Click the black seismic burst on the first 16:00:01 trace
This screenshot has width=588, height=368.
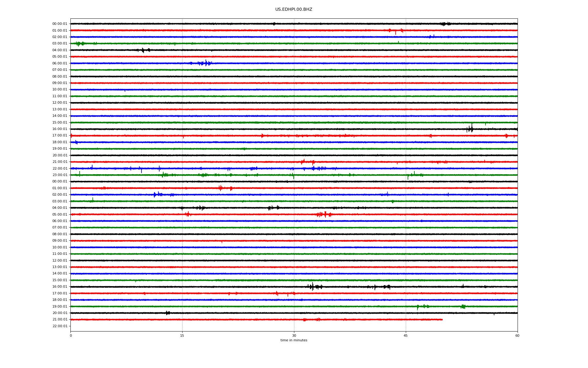(x=470, y=129)
